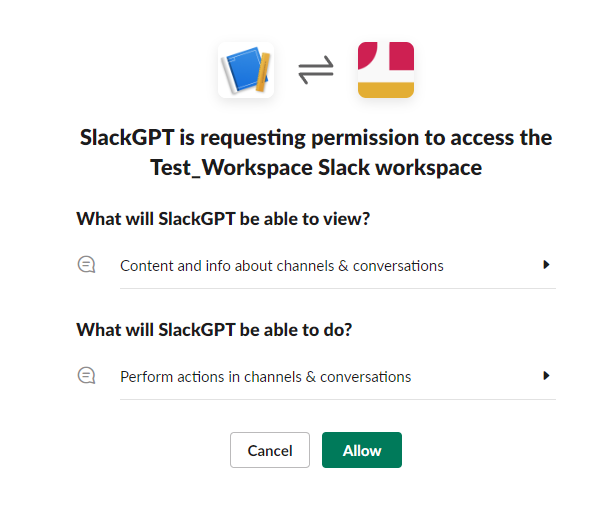Click the SlackGPT blue notebook app icon
602x505 pixels.
tap(246, 70)
